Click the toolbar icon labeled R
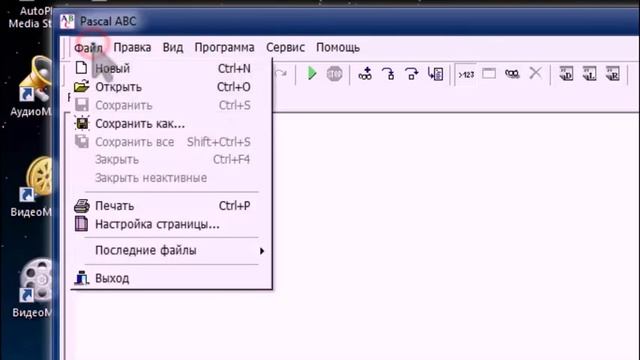Viewport: 640px width, 360px height. click(613, 74)
